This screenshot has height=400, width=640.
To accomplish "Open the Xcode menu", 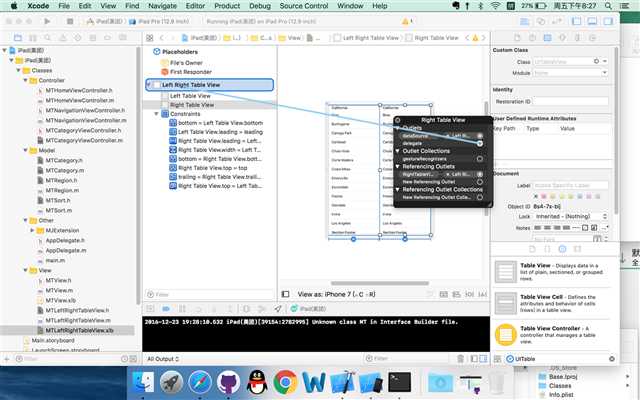I will [x=38, y=6].
